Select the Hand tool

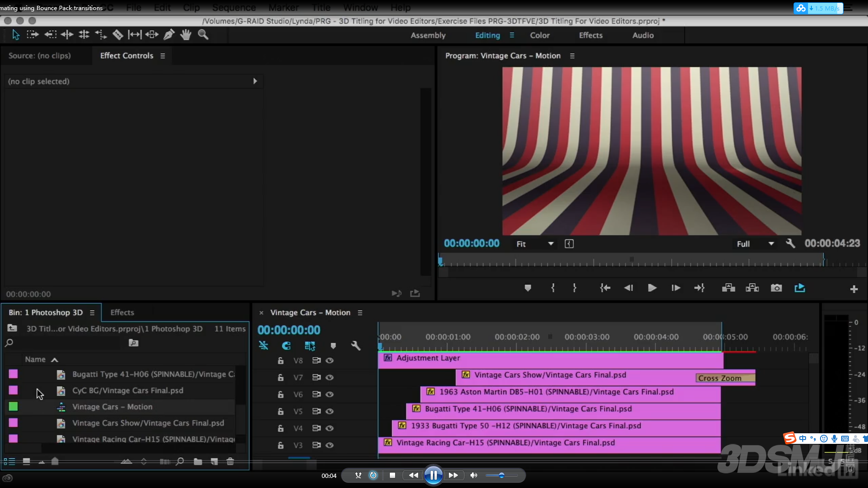point(186,35)
